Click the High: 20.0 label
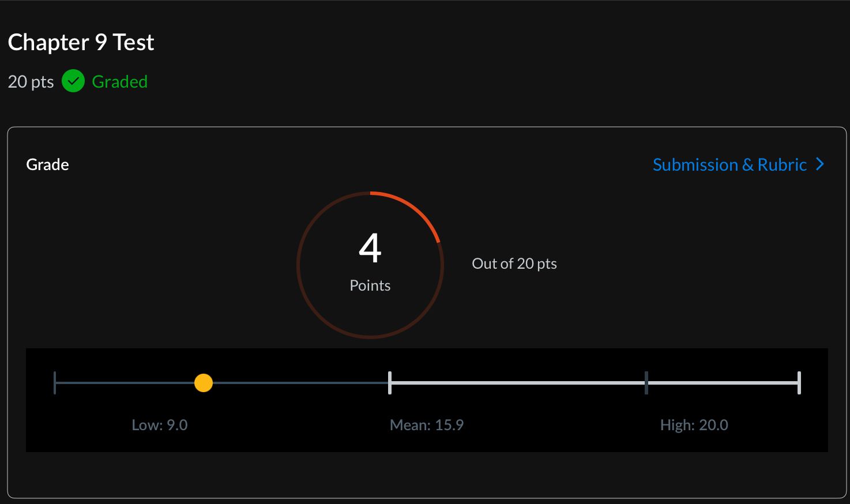 pos(694,425)
